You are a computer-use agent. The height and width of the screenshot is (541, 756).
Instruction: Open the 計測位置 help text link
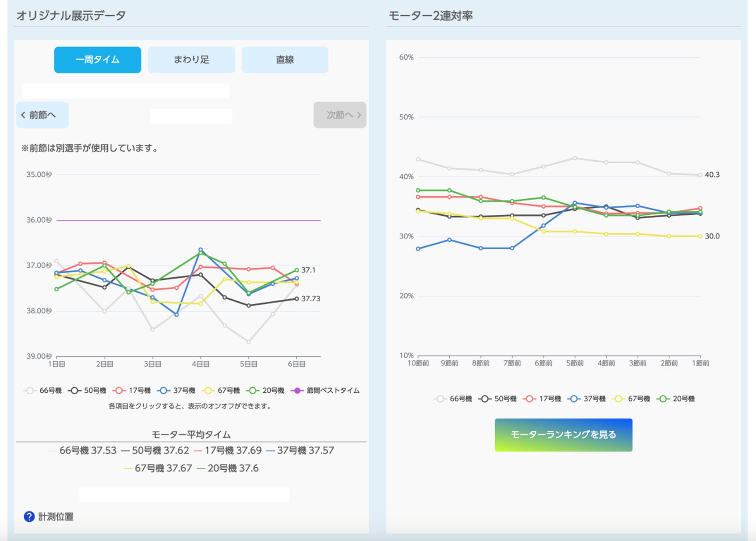[x=56, y=517]
